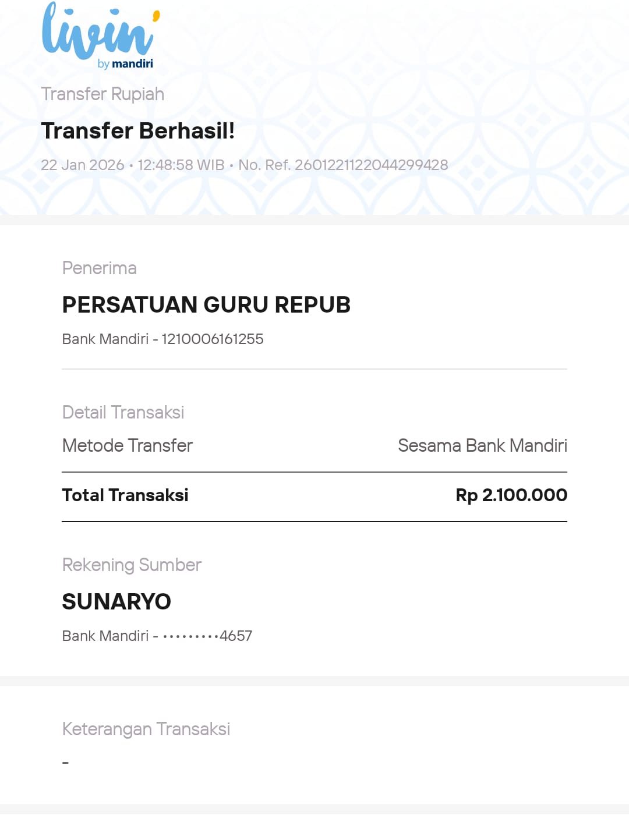Click the Keterangan Transaksi label
This screenshot has height=840, width=629.
coord(146,729)
